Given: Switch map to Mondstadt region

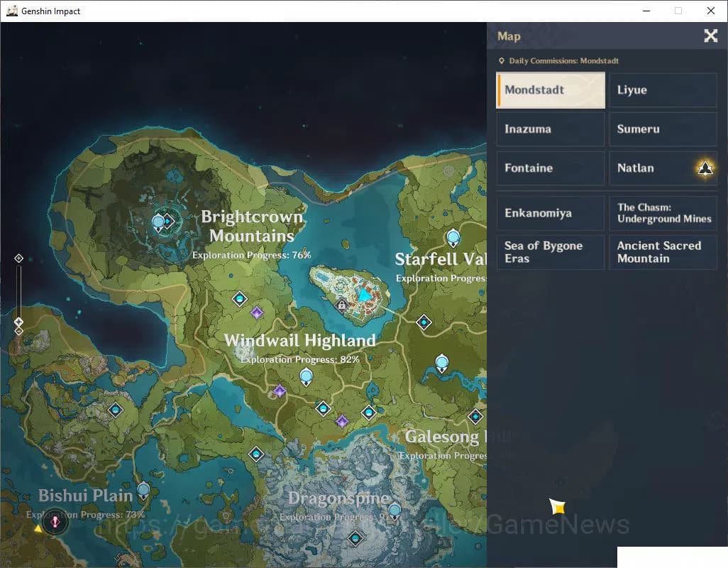Looking at the screenshot, I should 551,90.
